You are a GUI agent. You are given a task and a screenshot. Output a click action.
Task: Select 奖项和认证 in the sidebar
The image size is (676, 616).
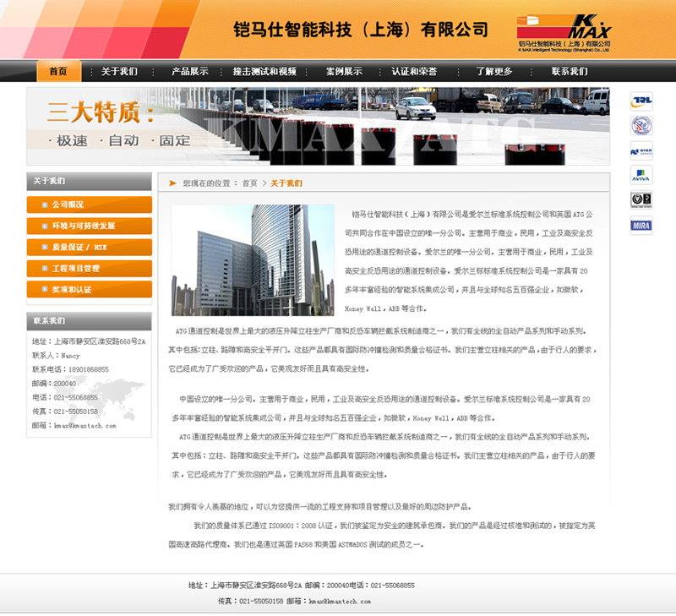pos(90,290)
